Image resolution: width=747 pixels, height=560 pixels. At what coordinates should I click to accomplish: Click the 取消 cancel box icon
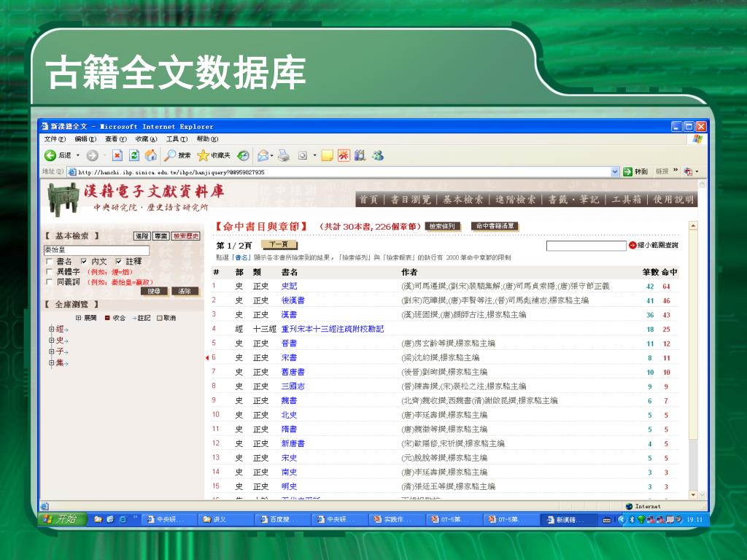[160, 318]
